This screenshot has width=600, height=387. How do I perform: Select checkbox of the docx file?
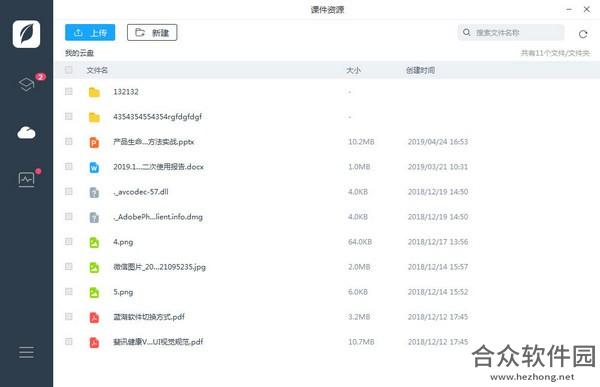pos(68,167)
